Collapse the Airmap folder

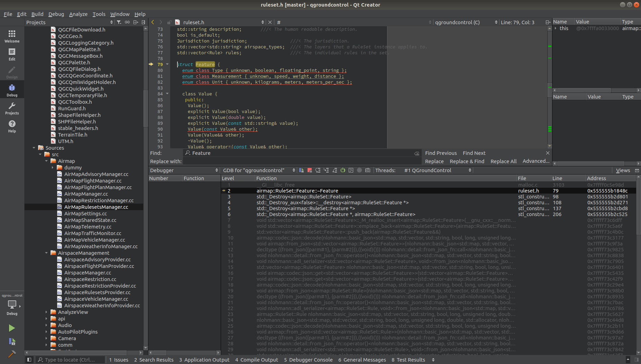click(x=46, y=161)
